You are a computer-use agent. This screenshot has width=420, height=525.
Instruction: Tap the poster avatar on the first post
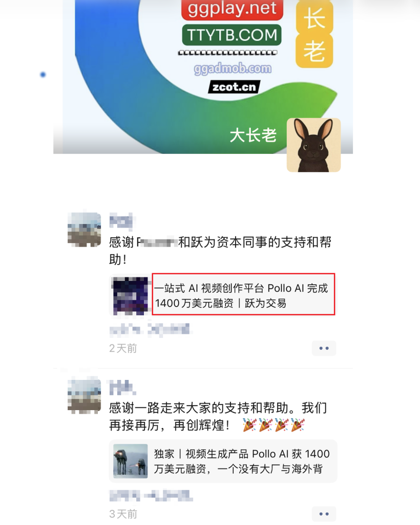pyautogui.click(x=85, y=230)
